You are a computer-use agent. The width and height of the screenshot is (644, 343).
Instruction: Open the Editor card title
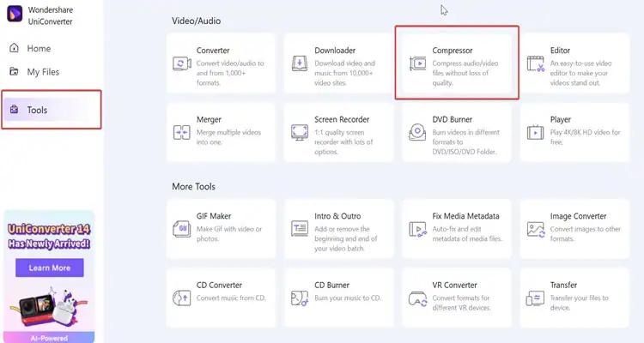(560, 51)
